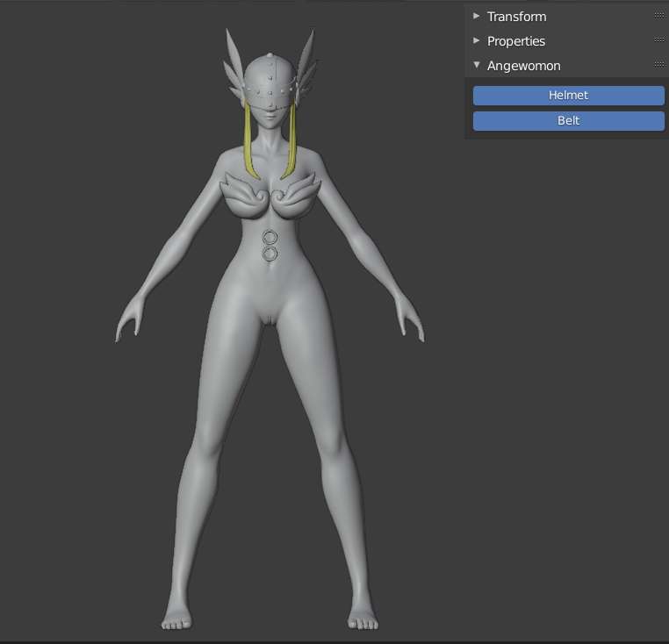Expand the Transform panel arrow
The width and height of the screenshot is (669, 644).
coord(477,16)
